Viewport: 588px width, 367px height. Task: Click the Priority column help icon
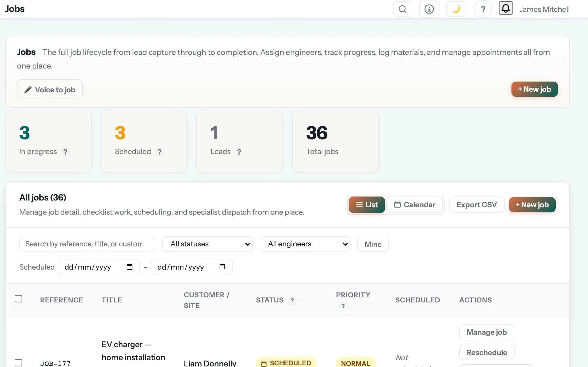[x=343, y=306]
